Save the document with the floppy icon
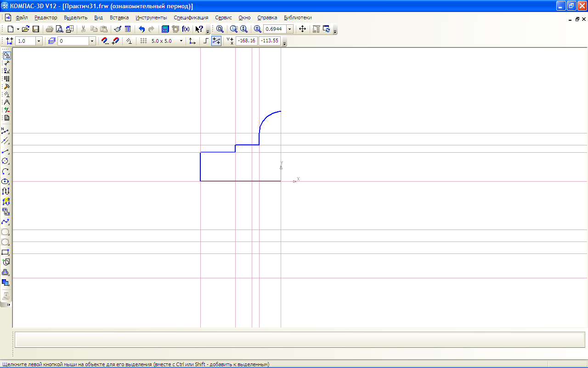588x368 pixels. pyautogui.click(x=35, y=29)
